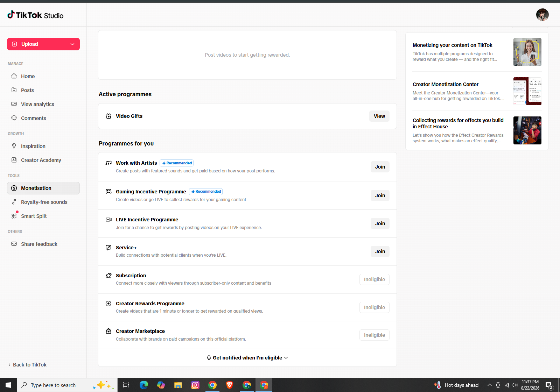This screenshot has width=560, height=392.
Task: Click the Monetizing your content thumbnail
Action: [527, 52]
